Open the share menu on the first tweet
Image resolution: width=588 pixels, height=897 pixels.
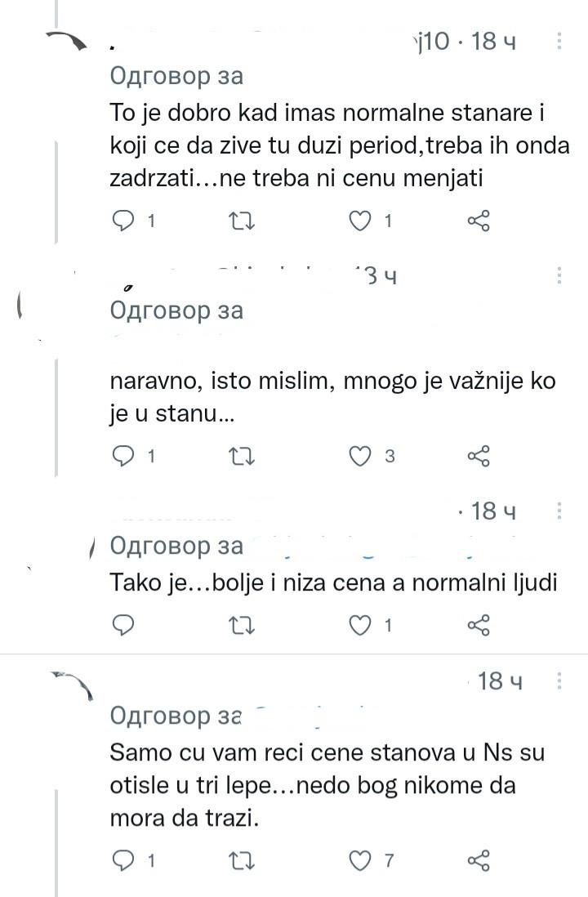479,221
